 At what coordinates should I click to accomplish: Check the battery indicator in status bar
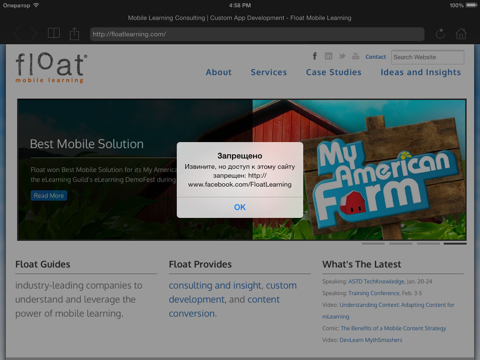point(472,5)
